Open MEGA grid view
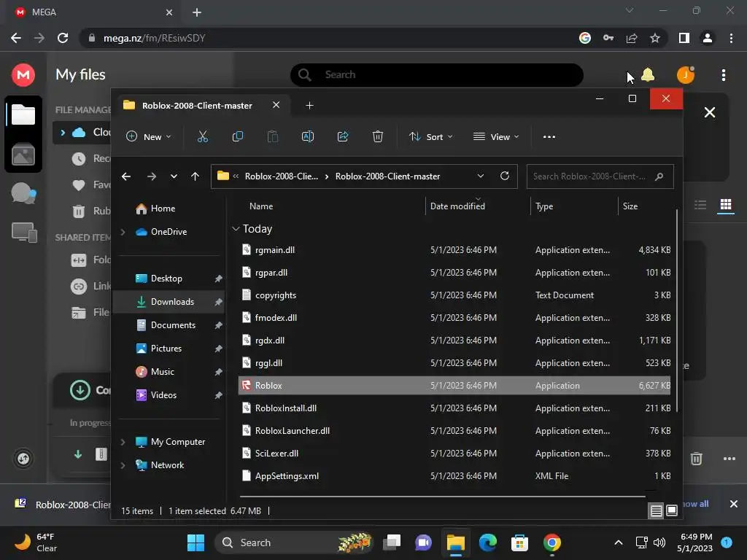747x560 pixels. [x=726, y=205]
